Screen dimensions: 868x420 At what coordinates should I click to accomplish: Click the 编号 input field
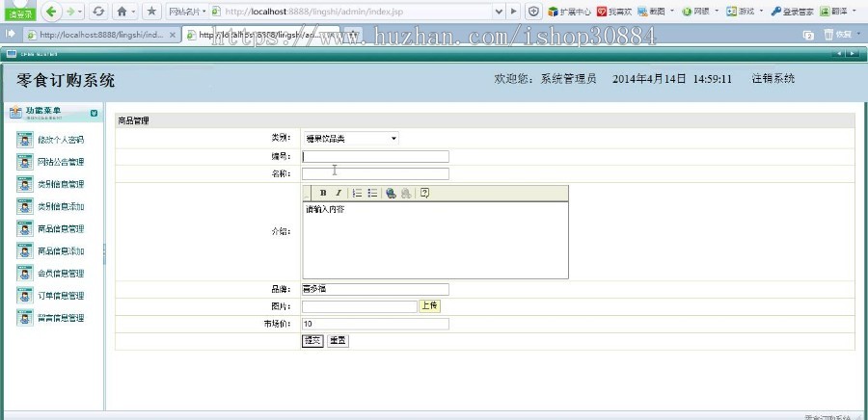375,156
